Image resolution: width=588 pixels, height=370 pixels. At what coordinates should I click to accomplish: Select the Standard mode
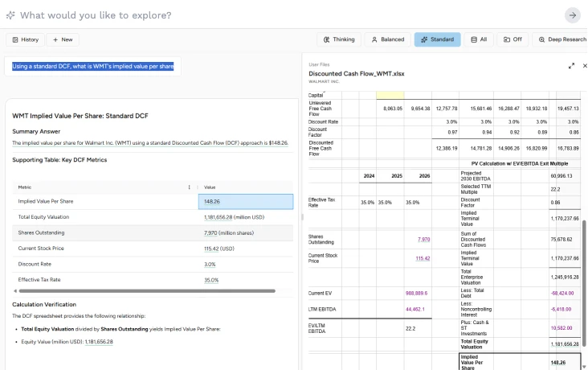click(x=437, y=39)
